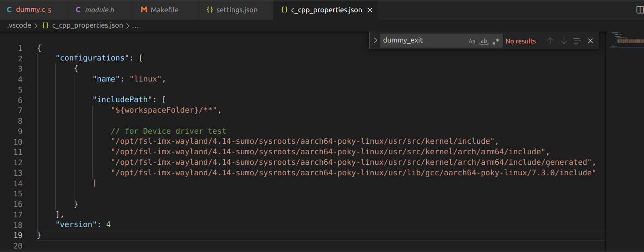
Task: Close the find widget
Action: (x=590, y=41)
